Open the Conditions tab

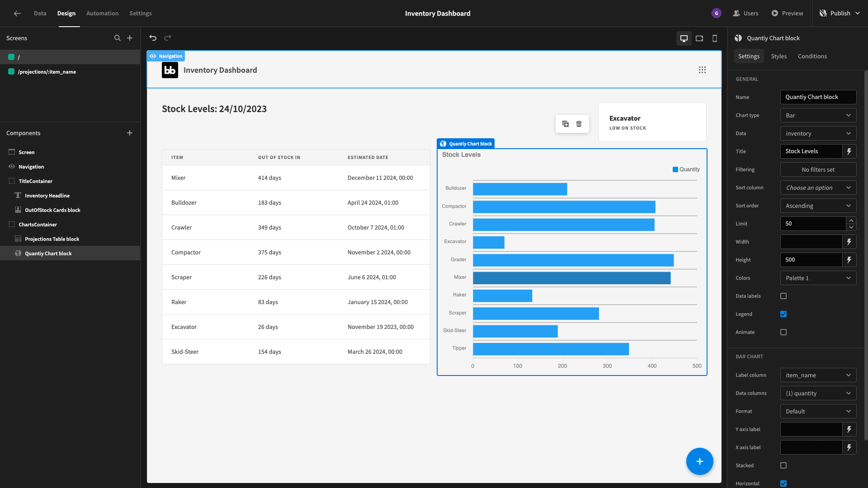point(812,56)
